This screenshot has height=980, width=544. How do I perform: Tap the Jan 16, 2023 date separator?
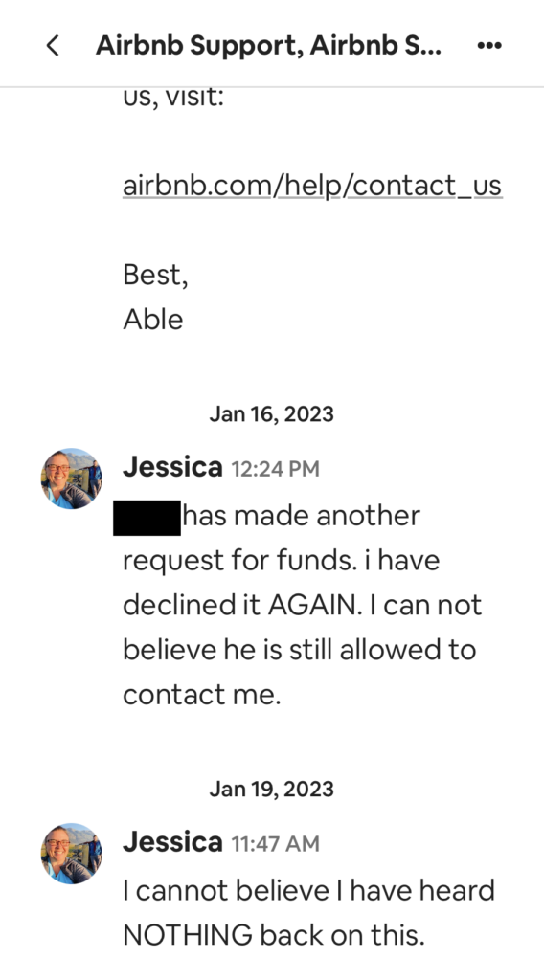click(x=271, y=413)
